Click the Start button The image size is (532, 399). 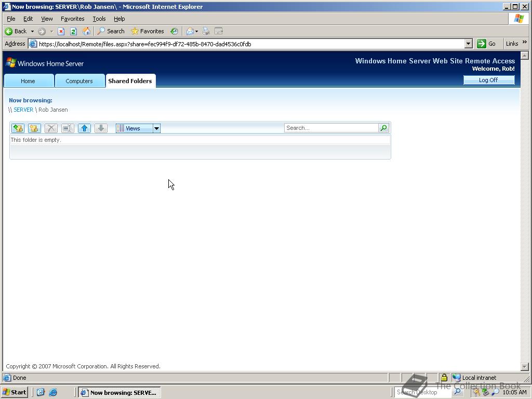(x=14, y=392)
